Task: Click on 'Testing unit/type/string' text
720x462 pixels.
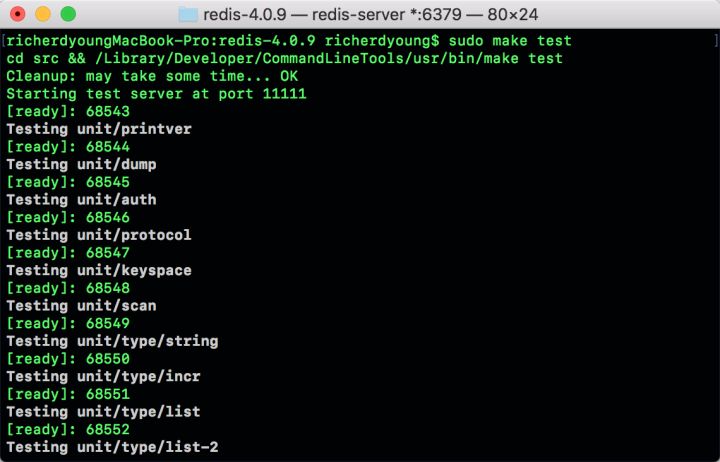Action: click(112, 341)
